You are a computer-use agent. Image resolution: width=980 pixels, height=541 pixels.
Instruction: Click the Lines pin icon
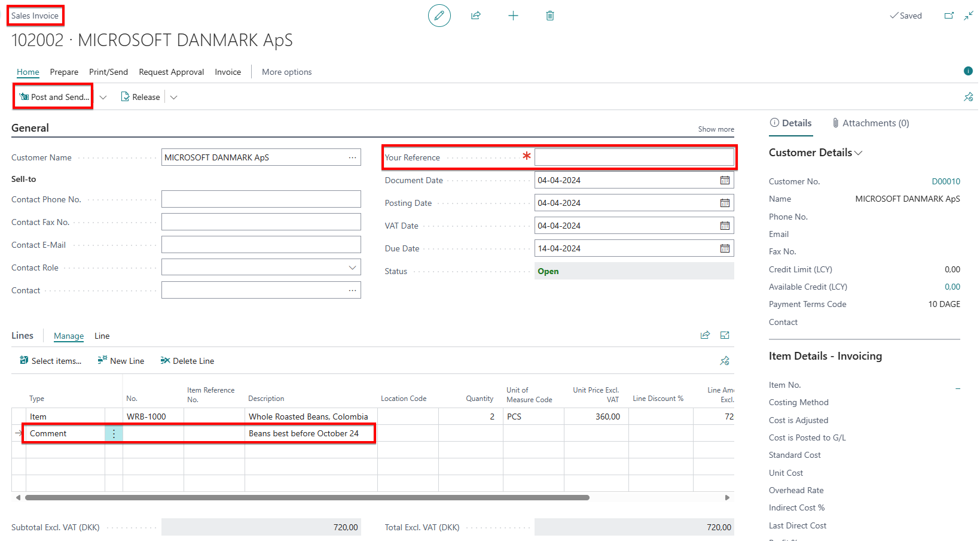(725, 361)
